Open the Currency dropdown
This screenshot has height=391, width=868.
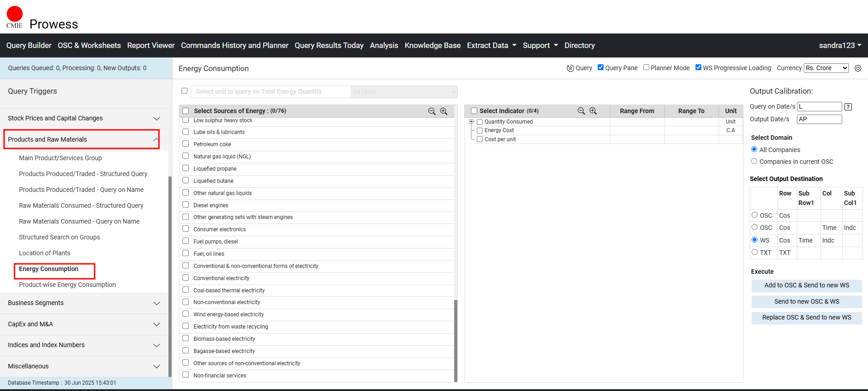click(826, 68)
